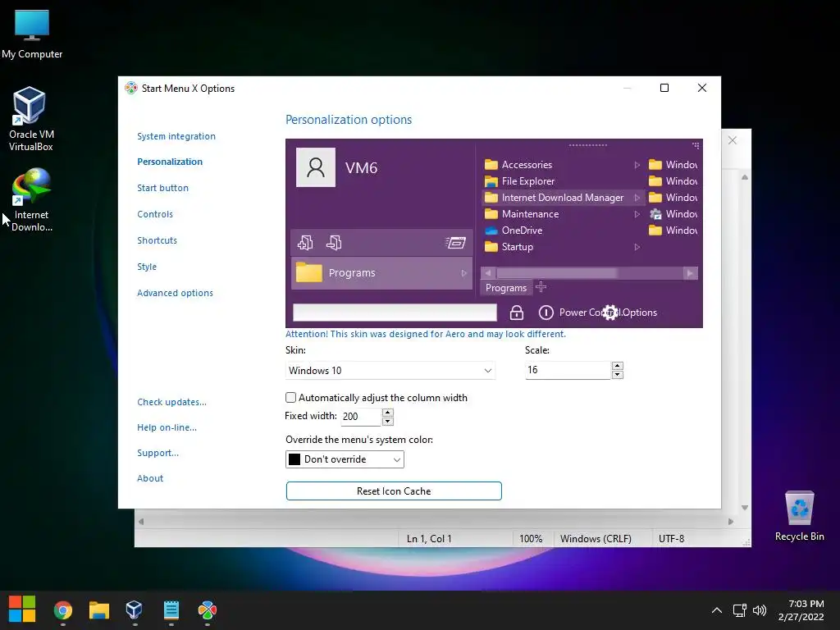Click the UTF-8 entry in Notepad status bar
This screenshot has height=630, width=840.
pyautogui.click(x=671, y=538)
